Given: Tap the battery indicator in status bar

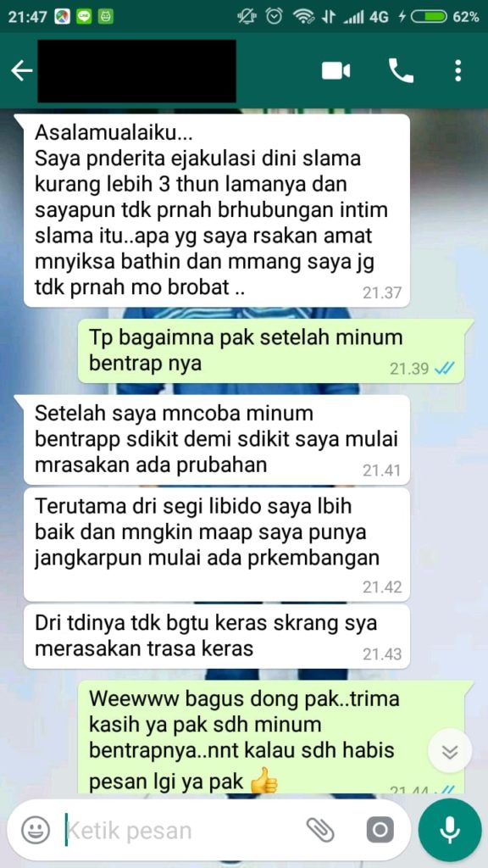Looking at the screenshot, I should coord(428,17).
